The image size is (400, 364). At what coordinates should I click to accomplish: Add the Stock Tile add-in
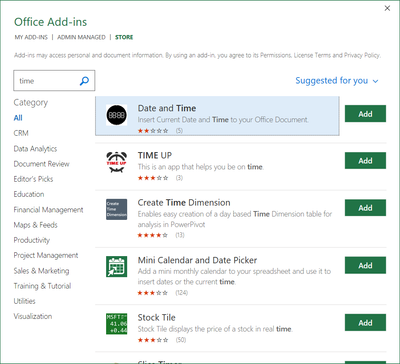(x=365, y=322)
